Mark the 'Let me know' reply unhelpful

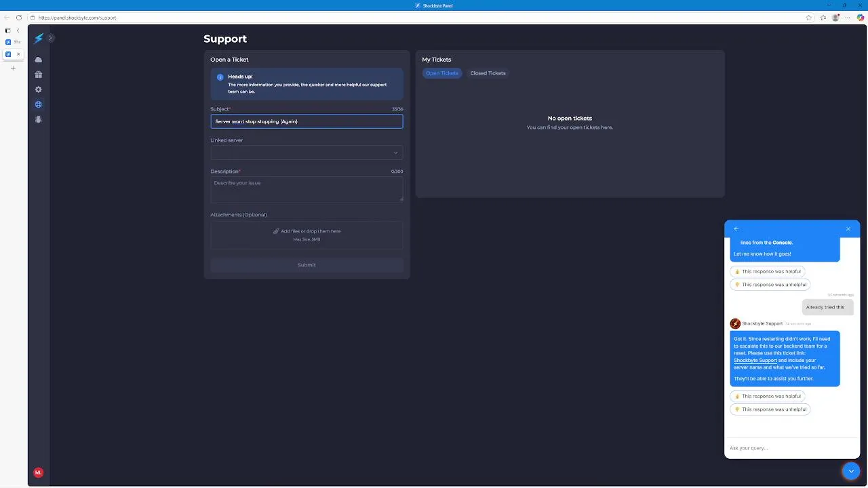[x=770, y=285]
